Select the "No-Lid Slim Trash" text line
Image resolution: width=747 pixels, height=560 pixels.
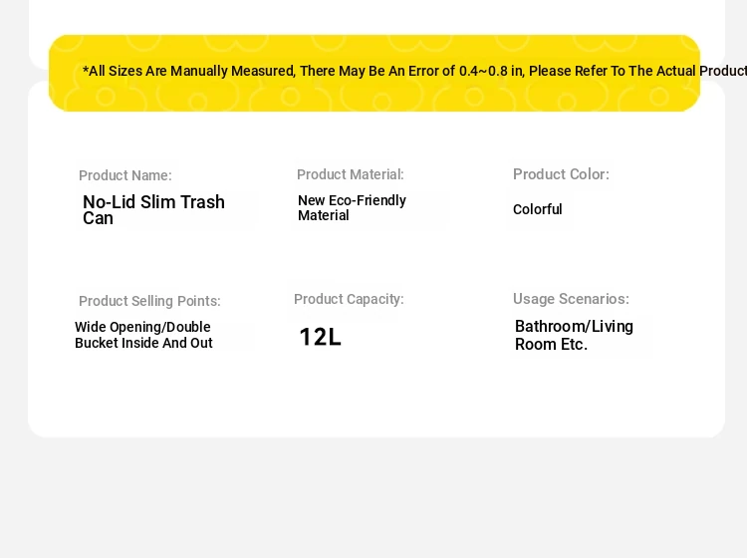pos(153,202)
